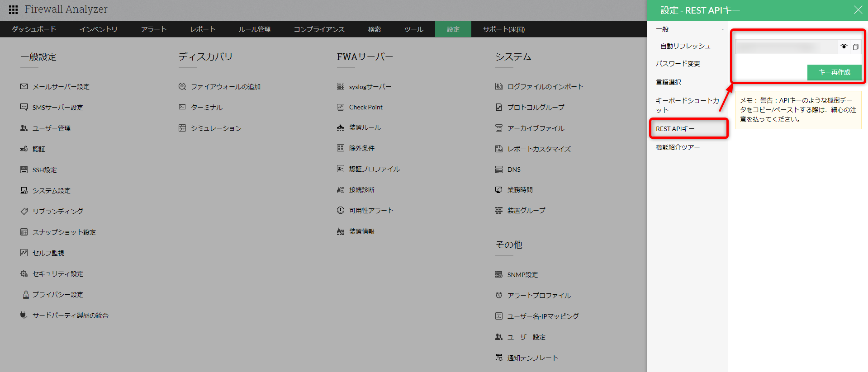
Task: Click the 通知テンプレート icon
Action: point(499,358)
